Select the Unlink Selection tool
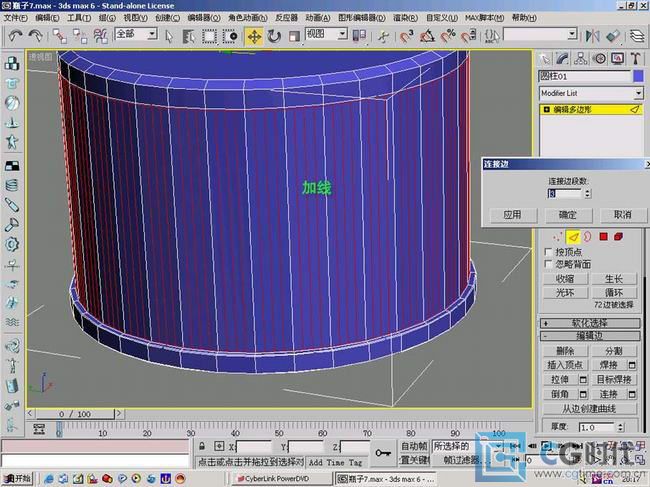Screen dimensions: 650x487 tap(80, 36)
